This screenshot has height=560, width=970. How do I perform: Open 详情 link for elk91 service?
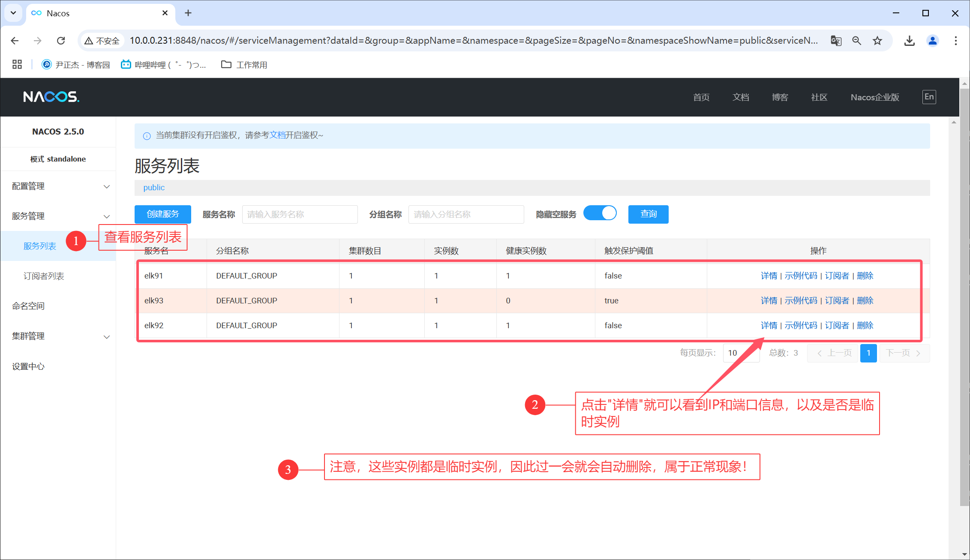769,276
